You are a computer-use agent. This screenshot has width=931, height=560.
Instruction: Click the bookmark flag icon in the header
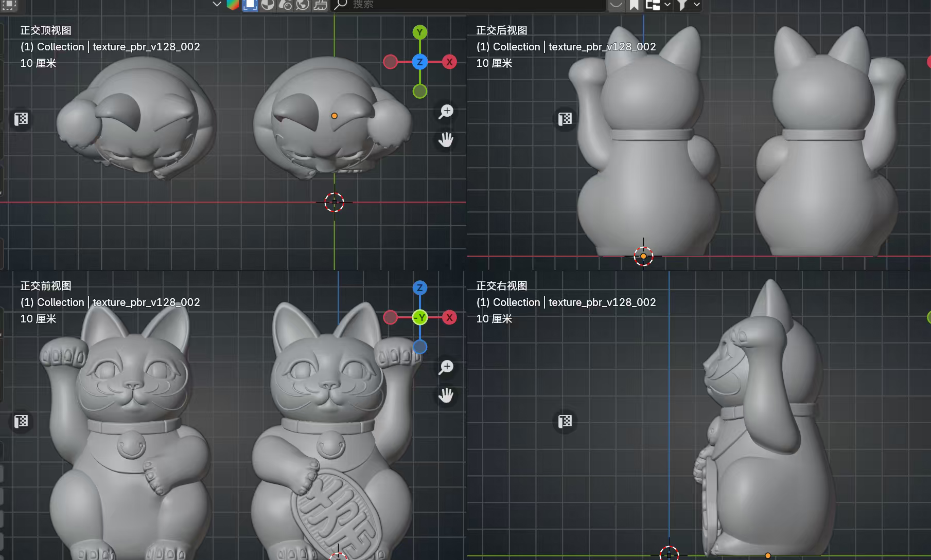[634, 4]
